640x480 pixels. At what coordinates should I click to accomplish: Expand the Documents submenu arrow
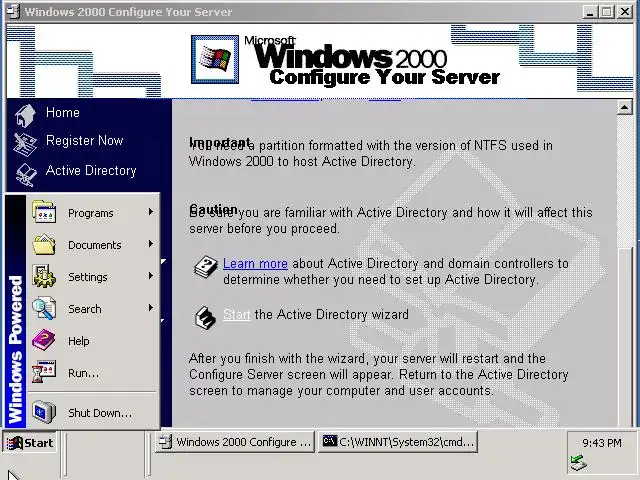pyautogui.click(x=151, y=244)
